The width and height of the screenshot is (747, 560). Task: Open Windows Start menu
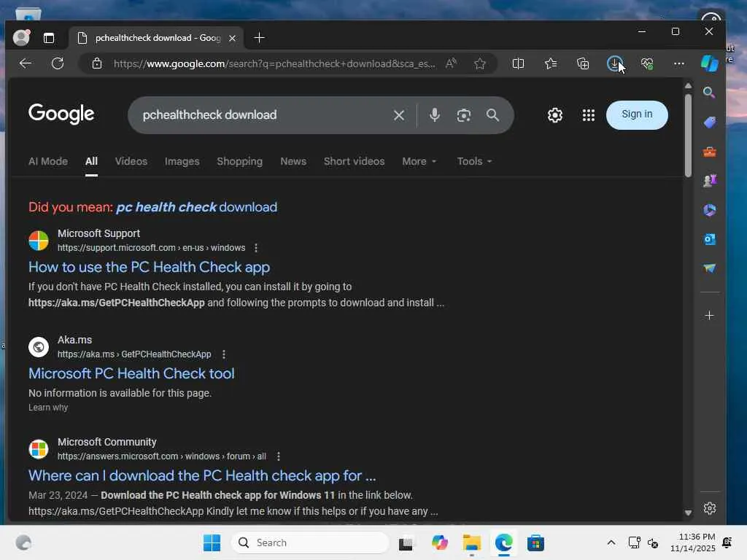[212, 542]
